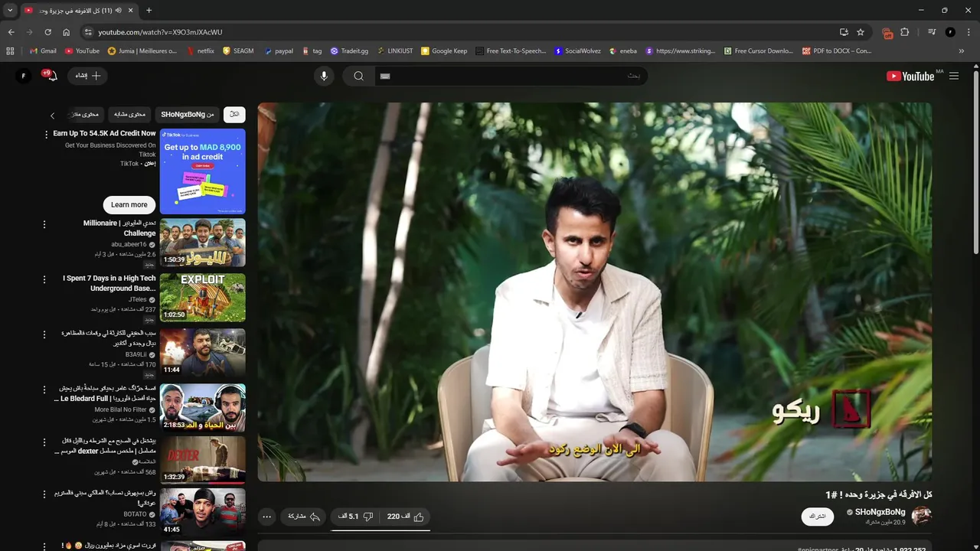Image resolution: width=980 pixels, height=551 pixels.
Task: Open more actions ellipsis under video
Action: [266, 517]
